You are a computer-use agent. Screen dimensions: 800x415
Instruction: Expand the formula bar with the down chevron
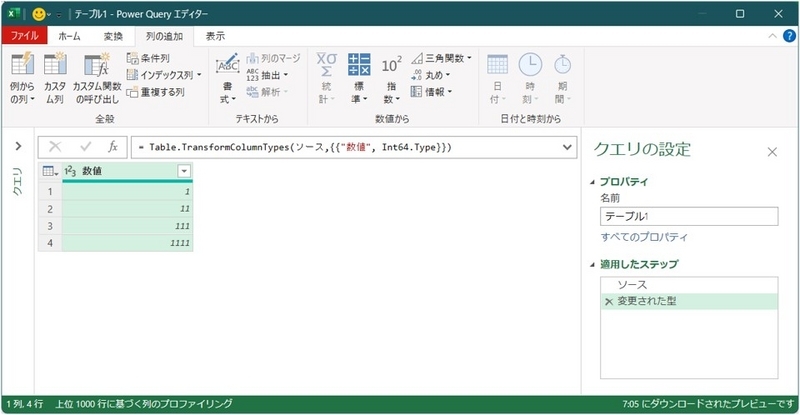(567, 147)
